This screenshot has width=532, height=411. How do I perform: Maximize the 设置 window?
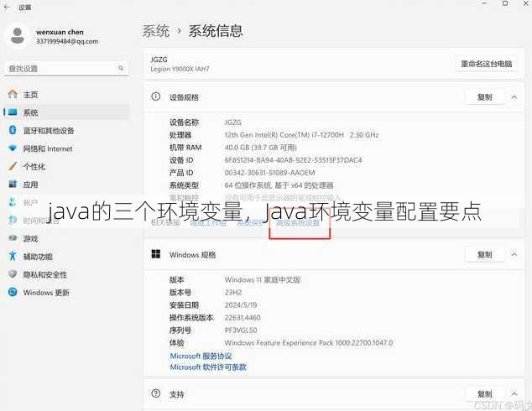505,3
